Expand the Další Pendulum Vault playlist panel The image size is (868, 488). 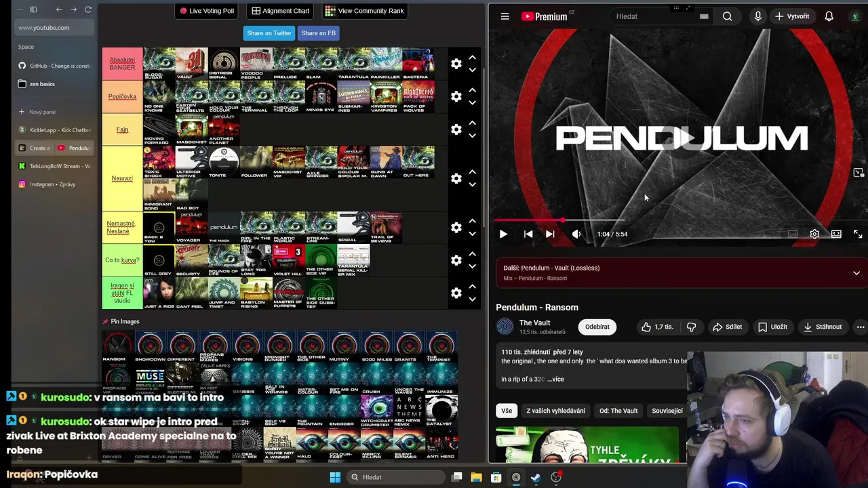pos(856,273)
